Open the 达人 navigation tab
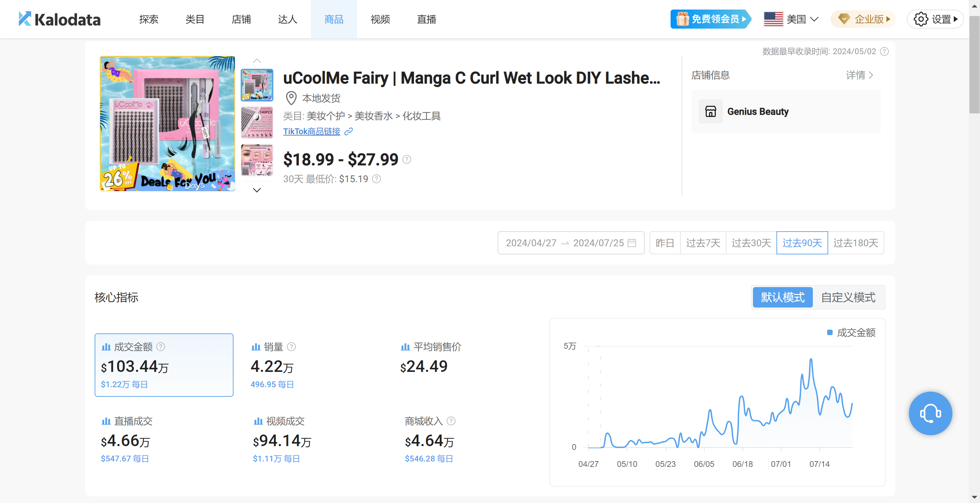980x503 pixels. (x=287, y=19)
